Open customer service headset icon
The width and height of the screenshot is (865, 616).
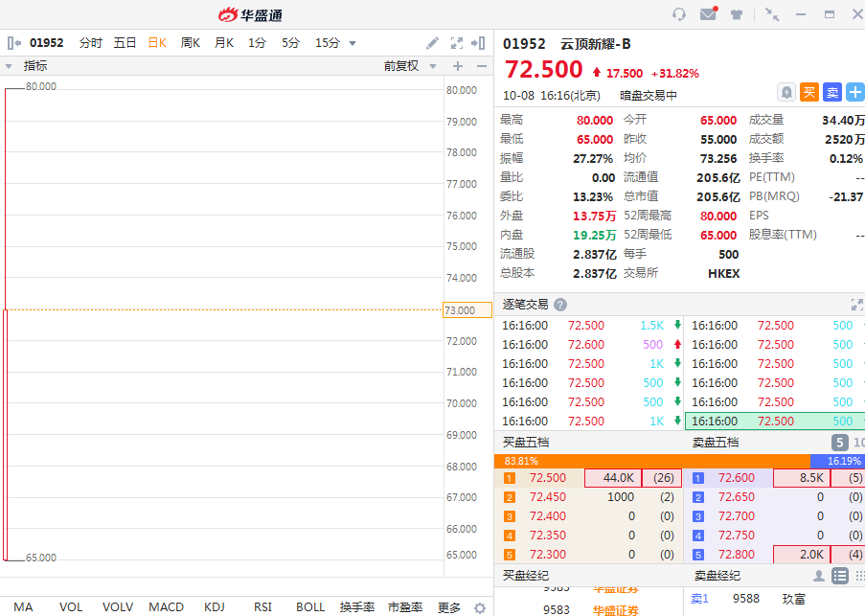click(679, 14)
